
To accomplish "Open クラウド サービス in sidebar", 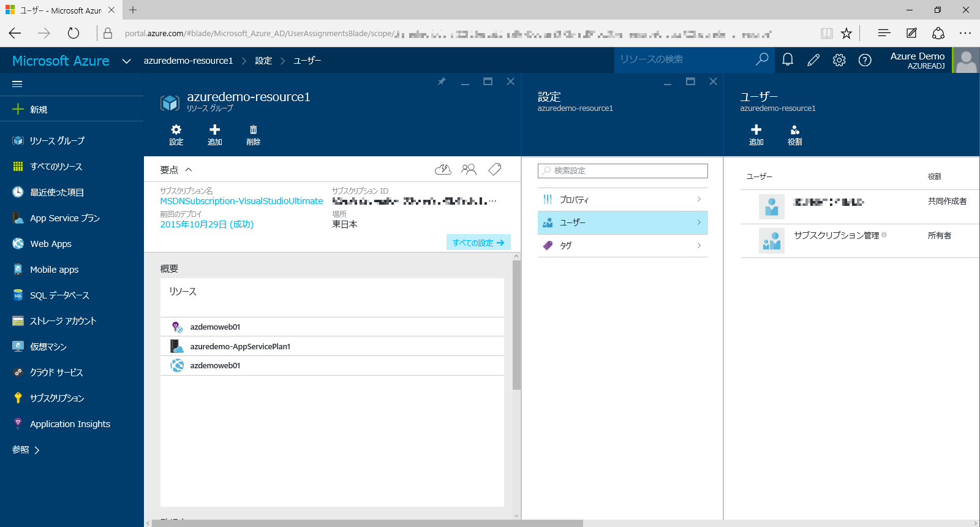I will click(x=72, y=373).
